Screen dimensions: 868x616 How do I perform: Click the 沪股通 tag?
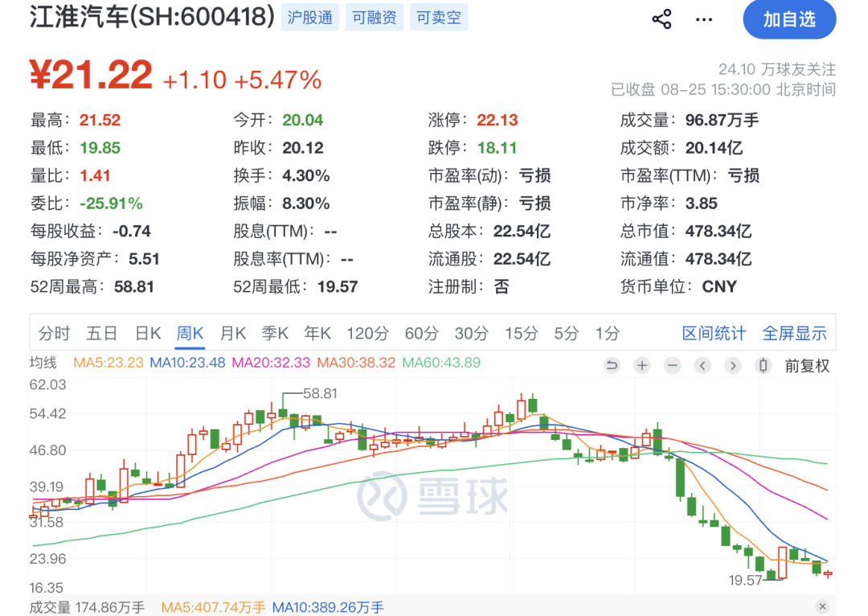[x=310, y=17]
